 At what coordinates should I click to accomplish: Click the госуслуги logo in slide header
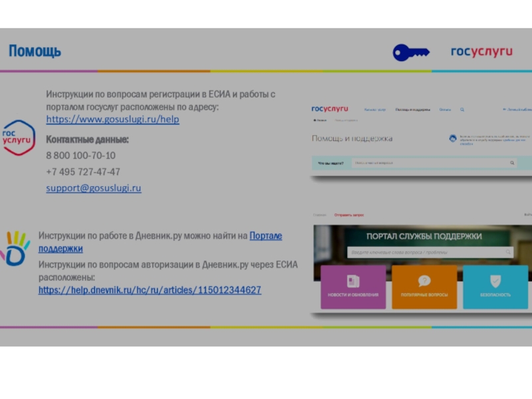click(481, 52)
